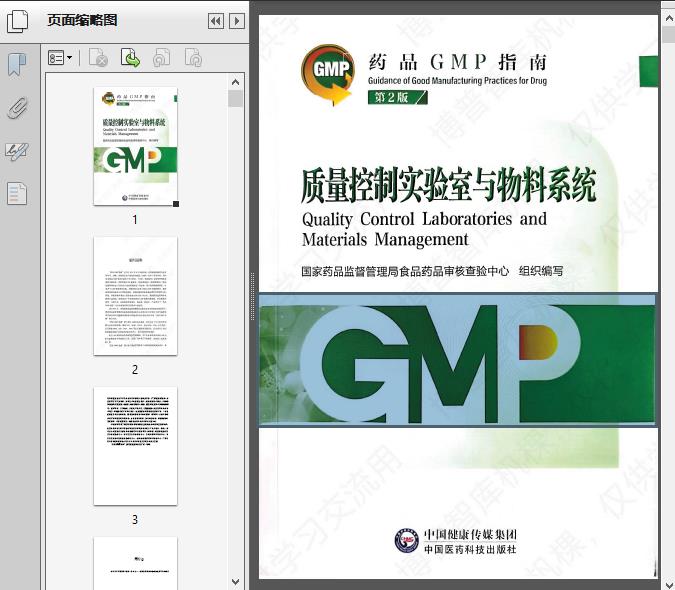Screen dimensions: 675x590
Task: Click document view scroll up arrow
Action: [x=669, y=18]
